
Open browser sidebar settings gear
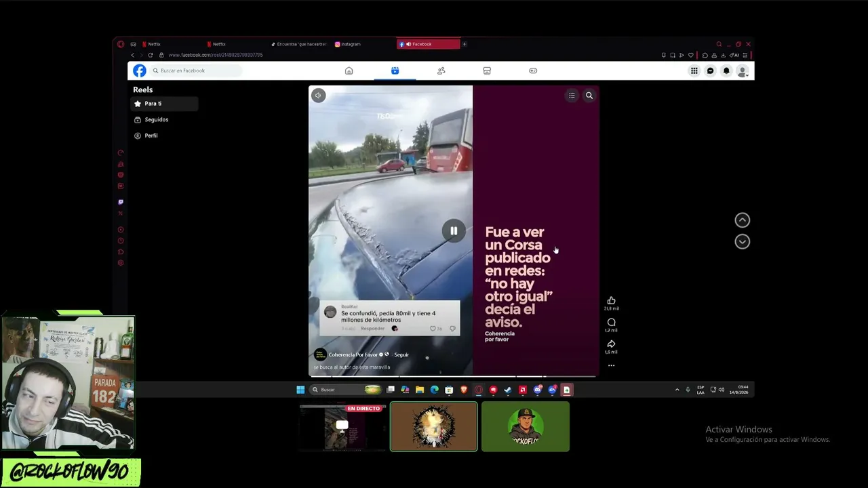click(x=121, y=263)
